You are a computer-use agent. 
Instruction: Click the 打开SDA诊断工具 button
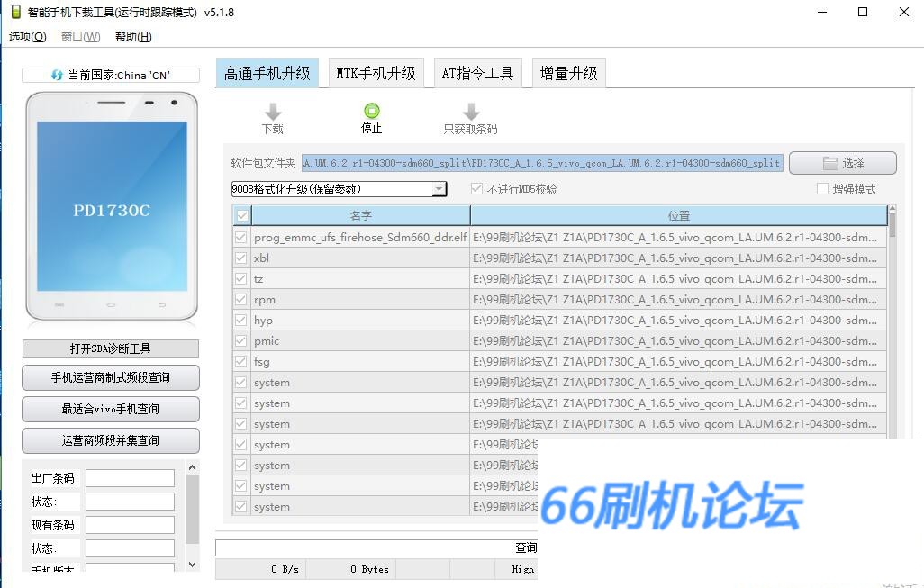(x=111, y=348)
